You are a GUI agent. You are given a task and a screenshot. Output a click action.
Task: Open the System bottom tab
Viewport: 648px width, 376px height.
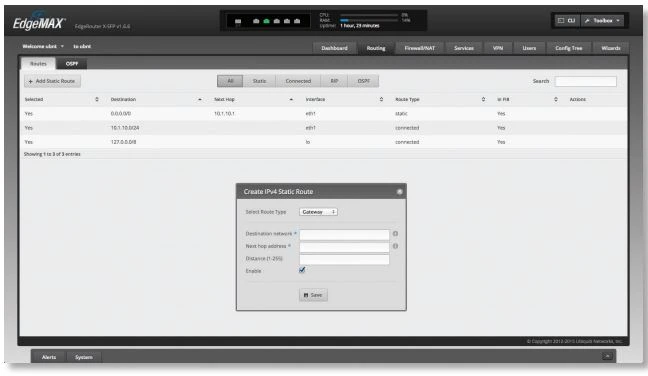pyautogui.click(x=84, y=357)
